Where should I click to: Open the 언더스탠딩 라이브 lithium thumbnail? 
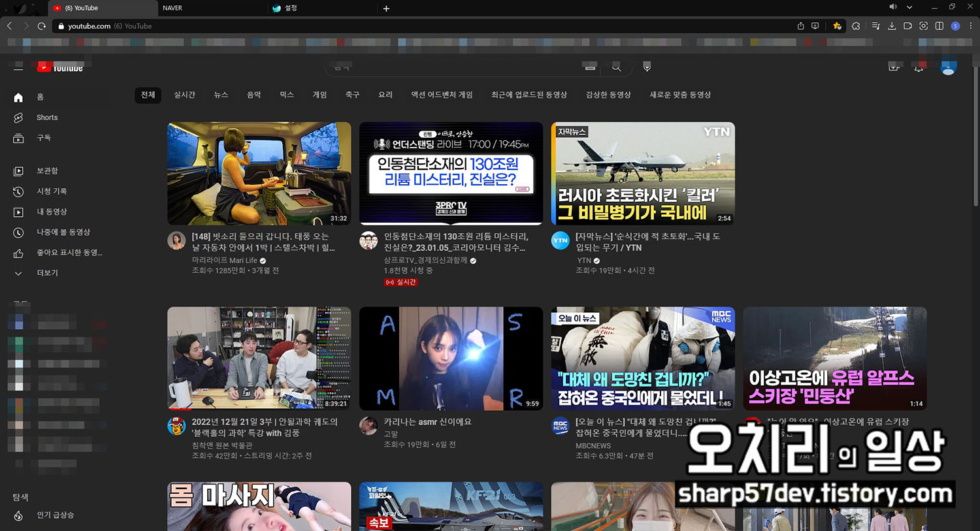[451, 174]
